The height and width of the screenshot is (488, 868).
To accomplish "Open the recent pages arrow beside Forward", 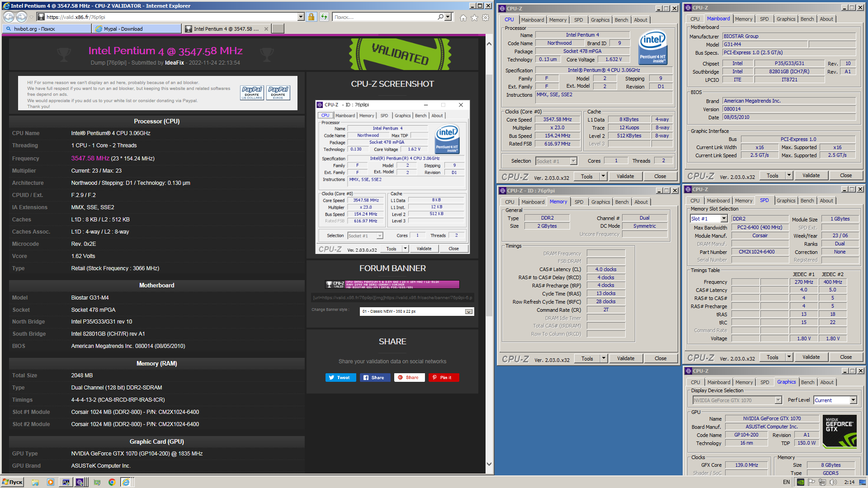I will [x=31, y=17].
